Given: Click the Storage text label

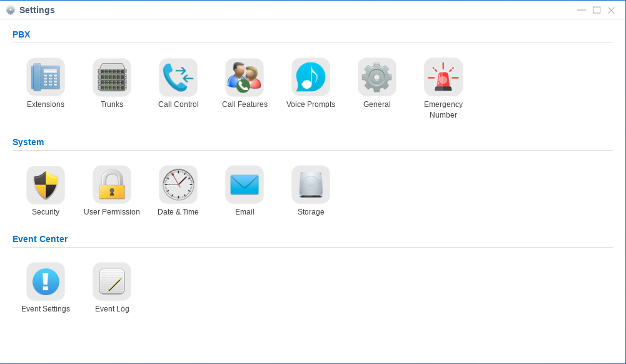Looking at the screenshot, I should click(x=311, y=212).
